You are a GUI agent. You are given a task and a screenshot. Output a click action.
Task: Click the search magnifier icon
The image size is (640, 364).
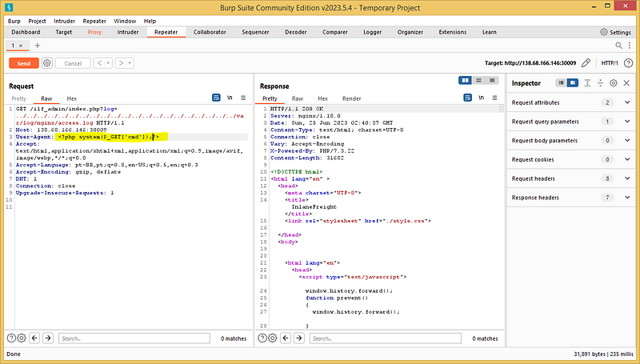point(618,46)
